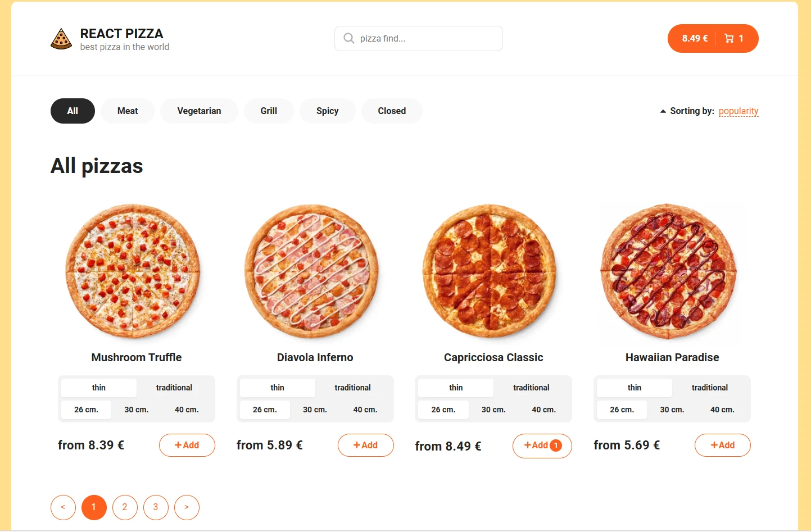Select 40 cm. size for Hawaiian Paradise
Image resolution: width=811 pixels, height=532 pixels.
coord(722,410)
